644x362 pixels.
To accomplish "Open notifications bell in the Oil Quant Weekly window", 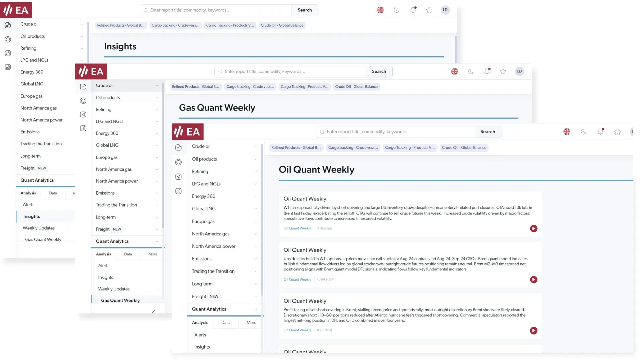I will click(x=601, y=132).
